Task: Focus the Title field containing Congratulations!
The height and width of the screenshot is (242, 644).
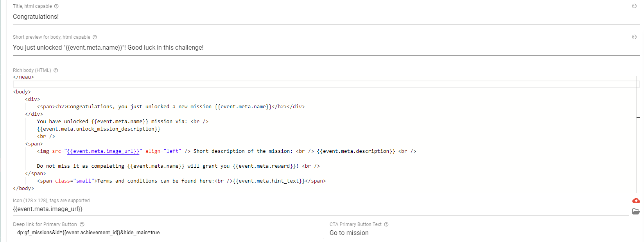Action: (313, 17)
